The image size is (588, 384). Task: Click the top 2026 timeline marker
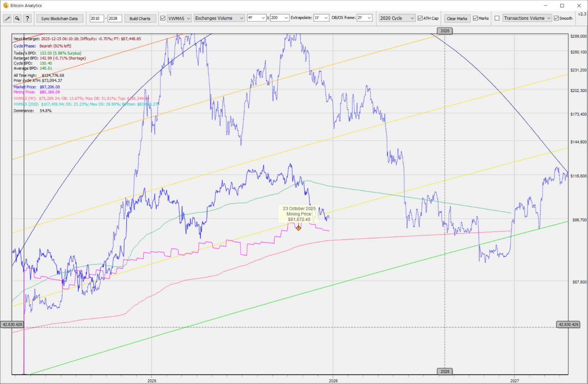click(445, 31)
